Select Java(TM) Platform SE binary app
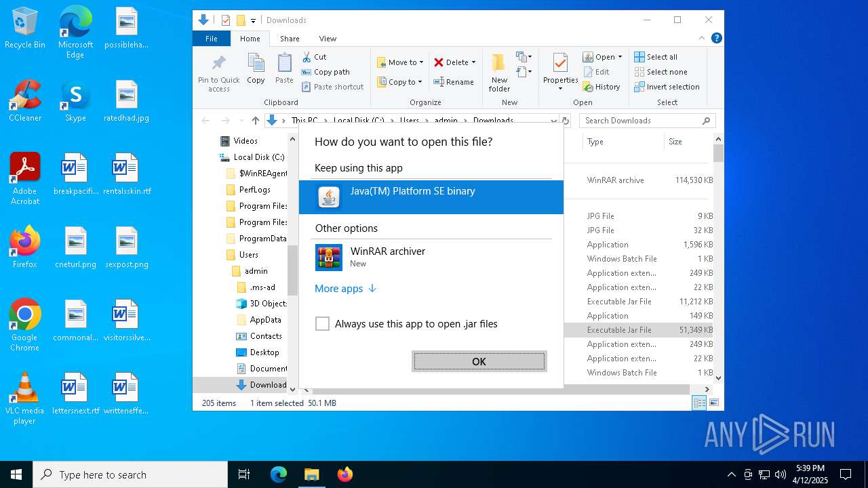The width and height of the screenshot is (868, 488). coord(431,197)
